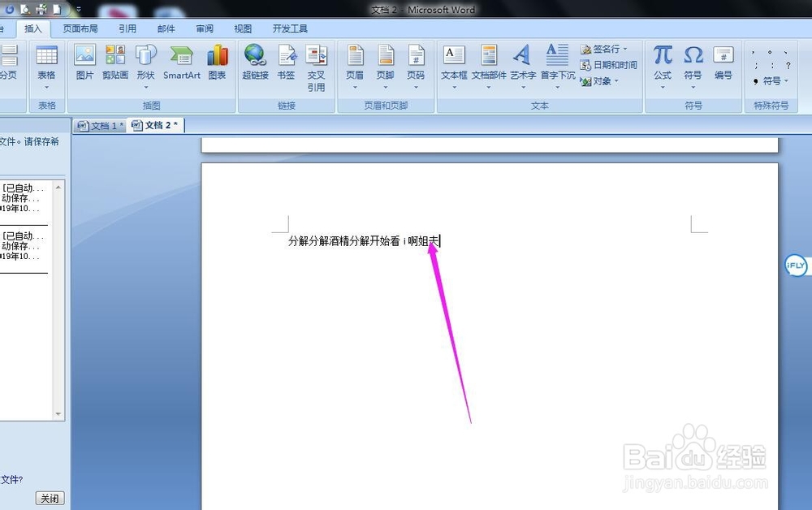Click the 关闭 button in recovery pane

50,498
